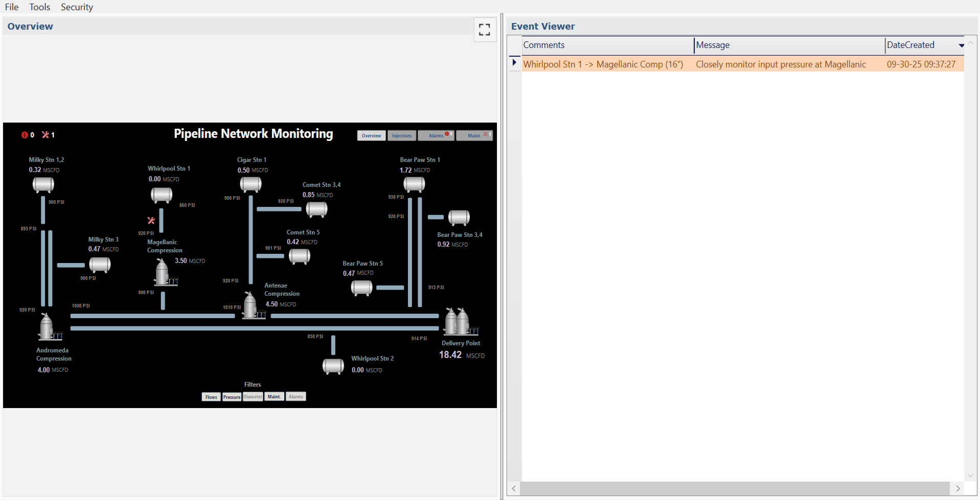Click the Whirlpool Stn 2 tank icon
Viewport: 980px width, 500px height.
[x=333, y=366]
